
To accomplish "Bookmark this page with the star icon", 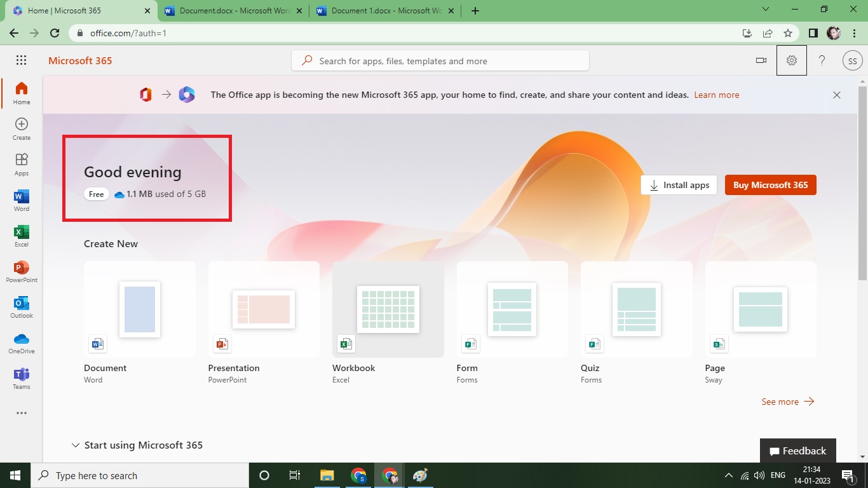I will (x=788, y=33).
